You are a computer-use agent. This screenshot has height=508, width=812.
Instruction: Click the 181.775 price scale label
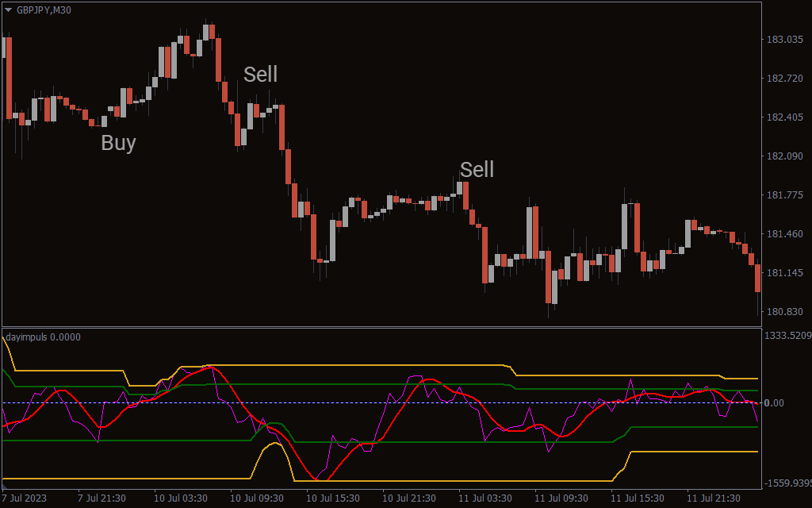click(x=785, y=195)
